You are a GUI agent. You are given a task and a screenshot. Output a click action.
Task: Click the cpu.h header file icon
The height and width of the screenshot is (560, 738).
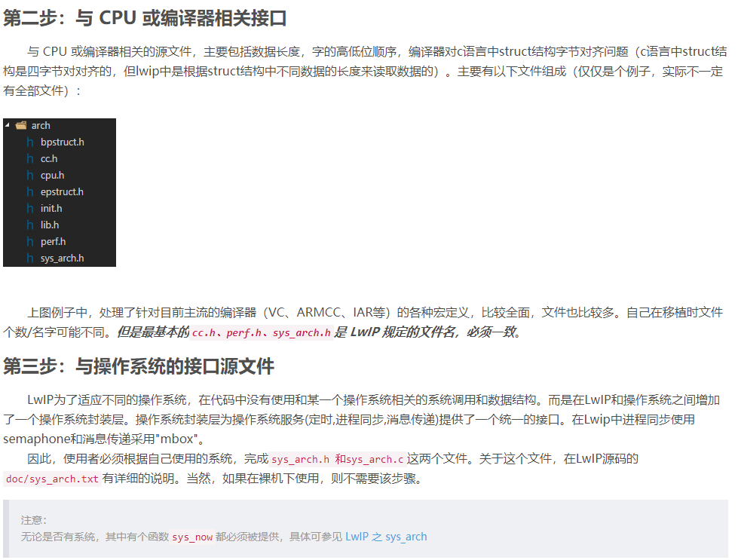[x=30, y=175]
